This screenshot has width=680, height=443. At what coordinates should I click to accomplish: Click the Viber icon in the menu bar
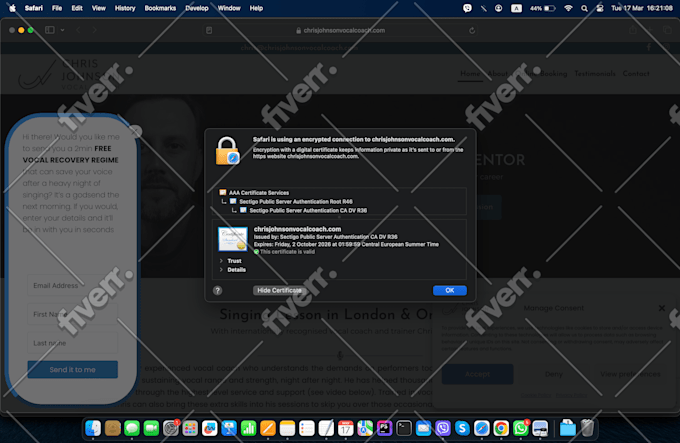pos(467,8)
